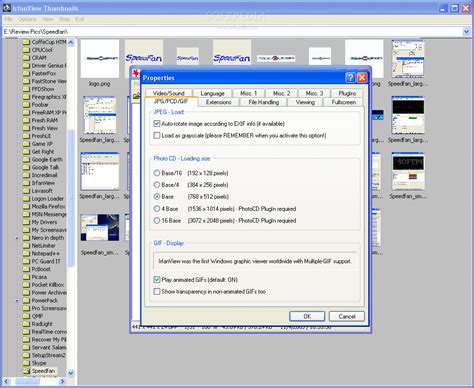
Task: Select the Notepad++ folder icon
Action: [26, 254]
